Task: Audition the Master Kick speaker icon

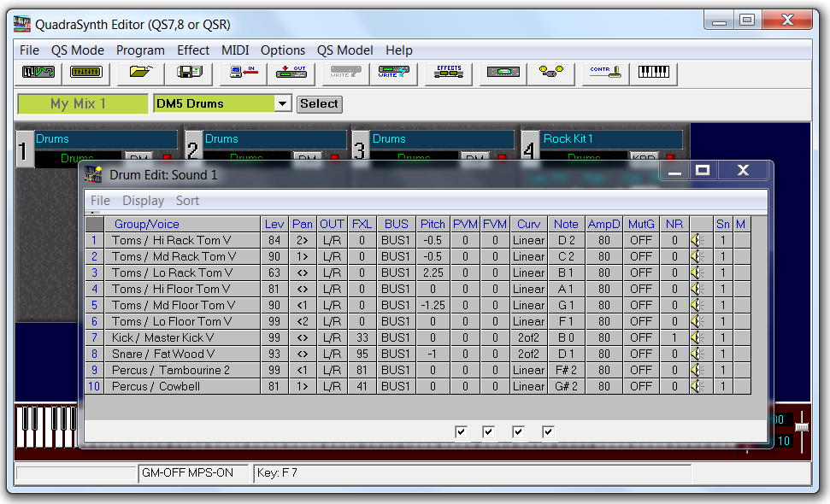Action: coord(698,337)
